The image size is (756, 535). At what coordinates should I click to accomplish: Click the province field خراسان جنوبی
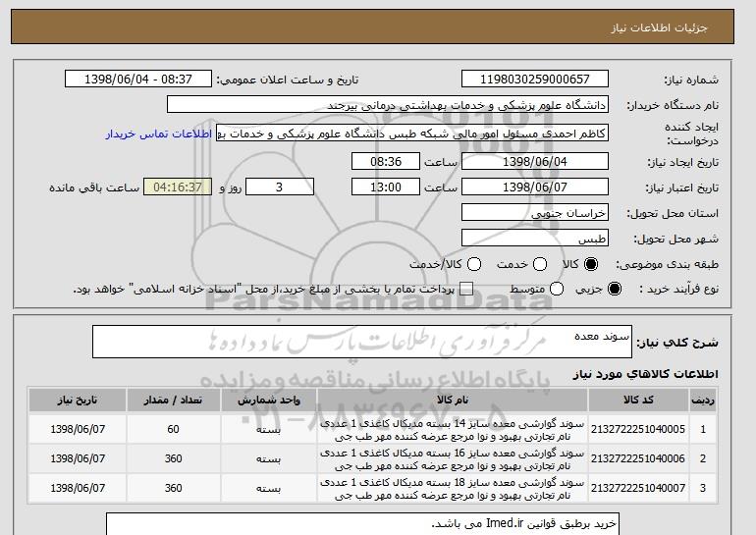coord(535,213)
